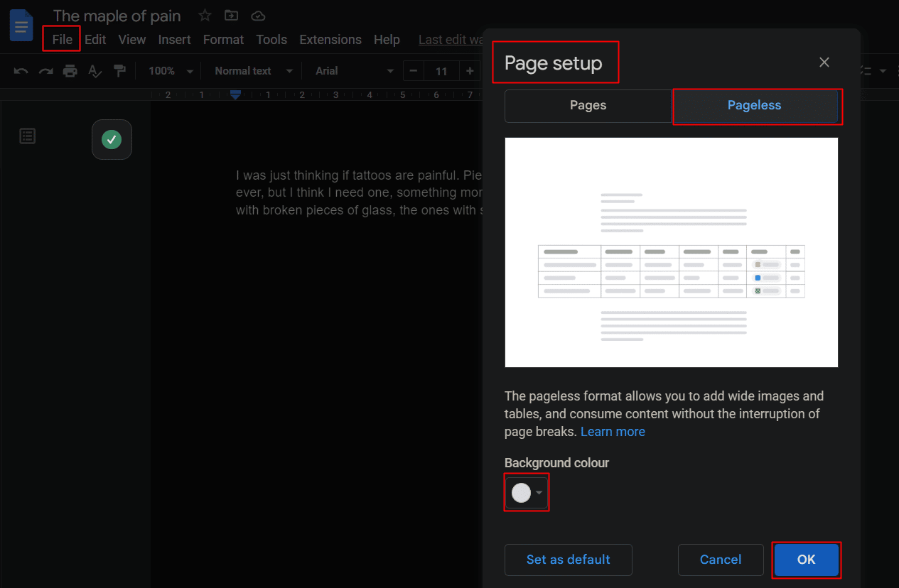Click the pageless format preview image
The width and height of the screenshot is (899, 588).
(x=672, y=252)
